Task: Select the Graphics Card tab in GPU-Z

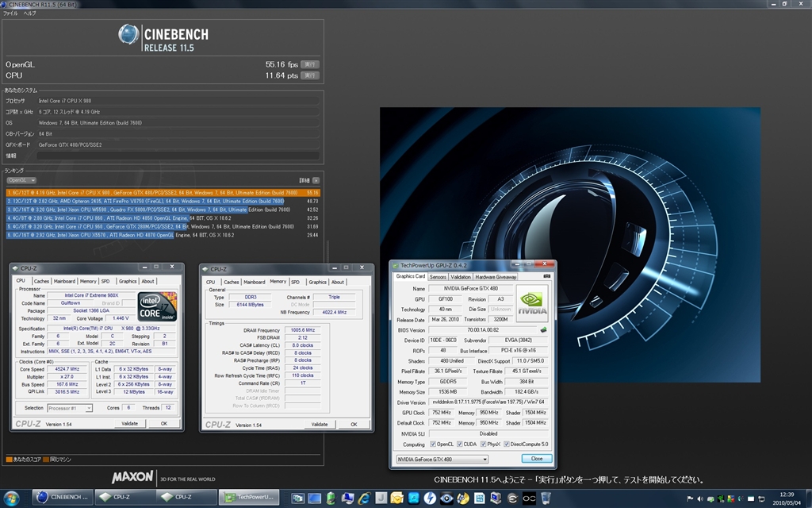Action: [411, 276]
